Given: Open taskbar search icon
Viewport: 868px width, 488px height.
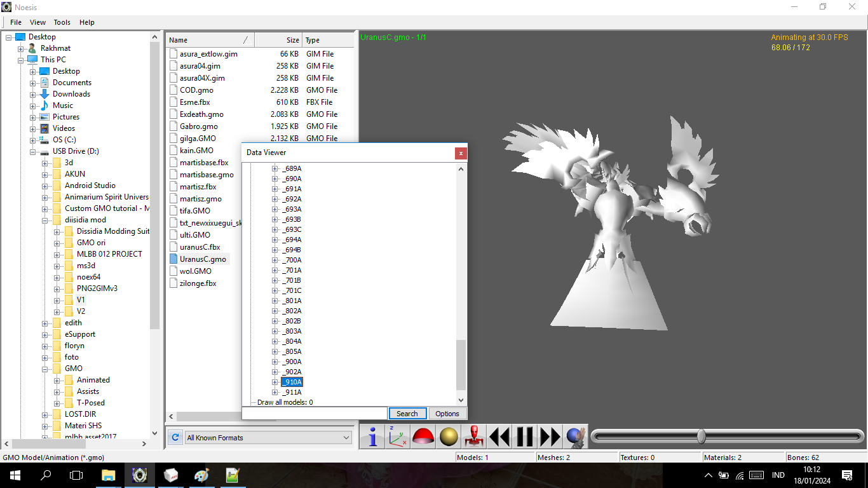Looking at the screenshot, I should [x=46, y=475].
